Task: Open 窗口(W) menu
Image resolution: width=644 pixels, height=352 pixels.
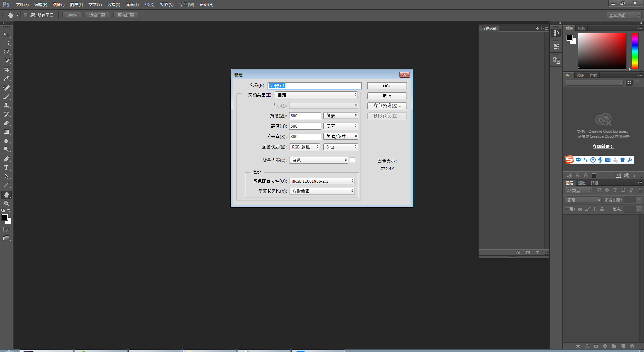Action: tap(187, 5)
